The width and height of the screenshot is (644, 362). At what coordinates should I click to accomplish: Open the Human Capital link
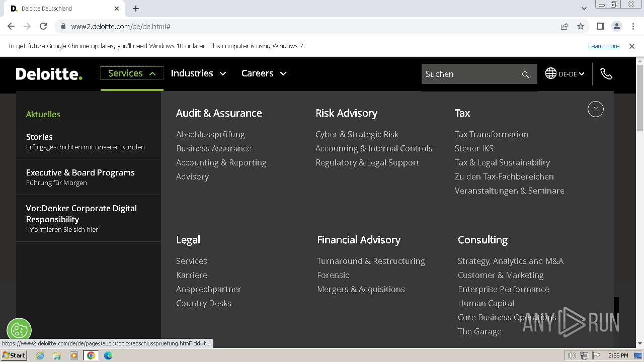[x=486, y=303]
